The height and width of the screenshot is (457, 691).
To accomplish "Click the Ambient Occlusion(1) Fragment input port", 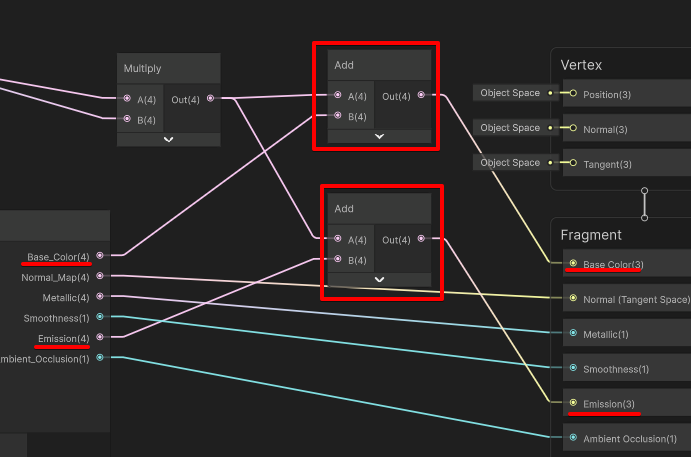I will (x=573, y=438).
